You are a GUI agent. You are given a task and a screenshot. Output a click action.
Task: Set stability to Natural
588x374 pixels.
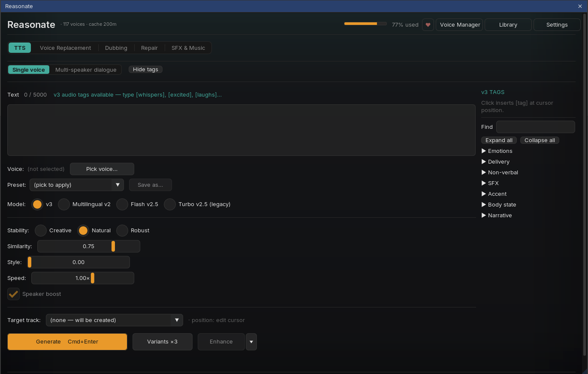(83, 231)
